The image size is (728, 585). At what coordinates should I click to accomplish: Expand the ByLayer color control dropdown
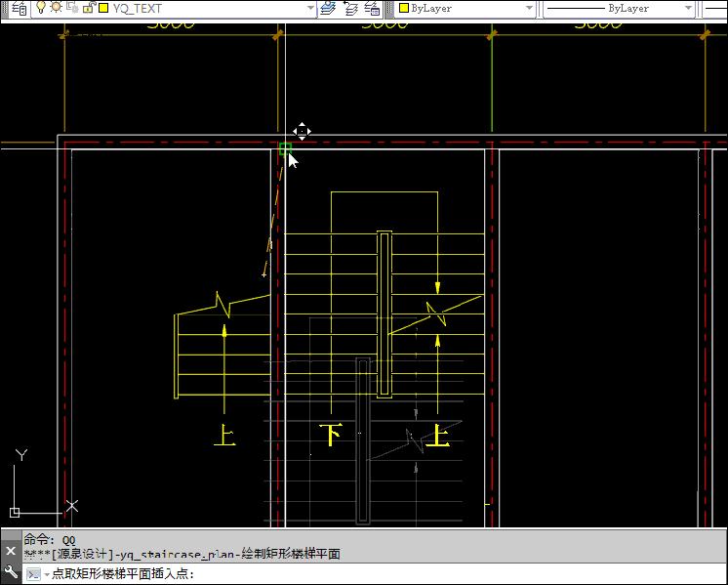coord(529,9)
